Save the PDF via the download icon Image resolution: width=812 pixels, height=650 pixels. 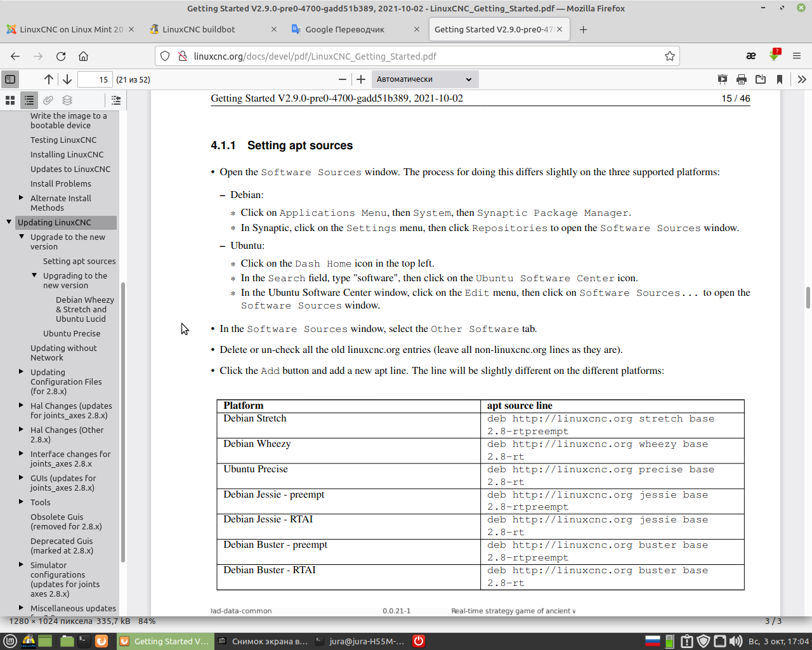pos(760,79)
